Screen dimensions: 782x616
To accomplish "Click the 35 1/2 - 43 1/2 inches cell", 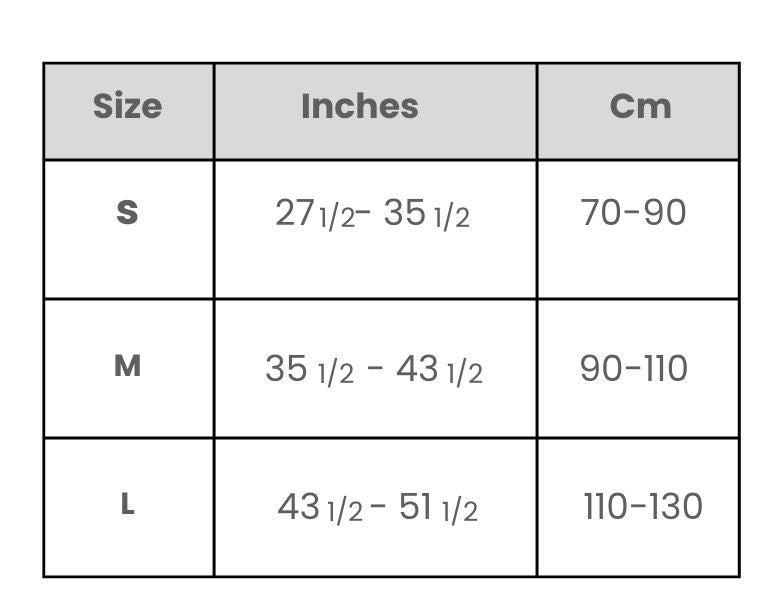I will pyautogui.click(x=376, y=369).
